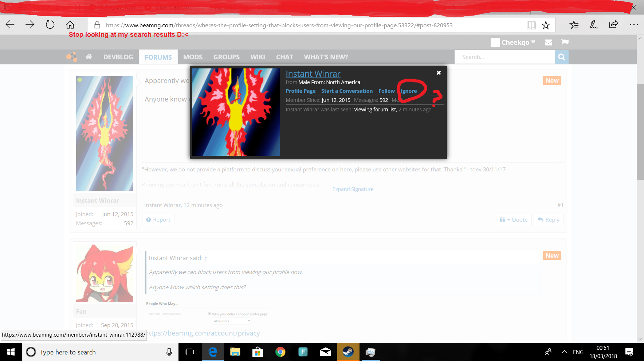Open File Explorer from the taskbar
The image size is (644, 361).
pos(235,352)
